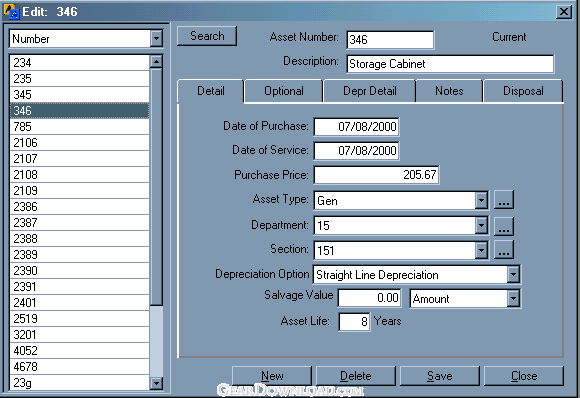Image resolution: width=580 pixels, height=398 pixels.
Task: Select asset 3201 in the list
Action: point(79,334)
